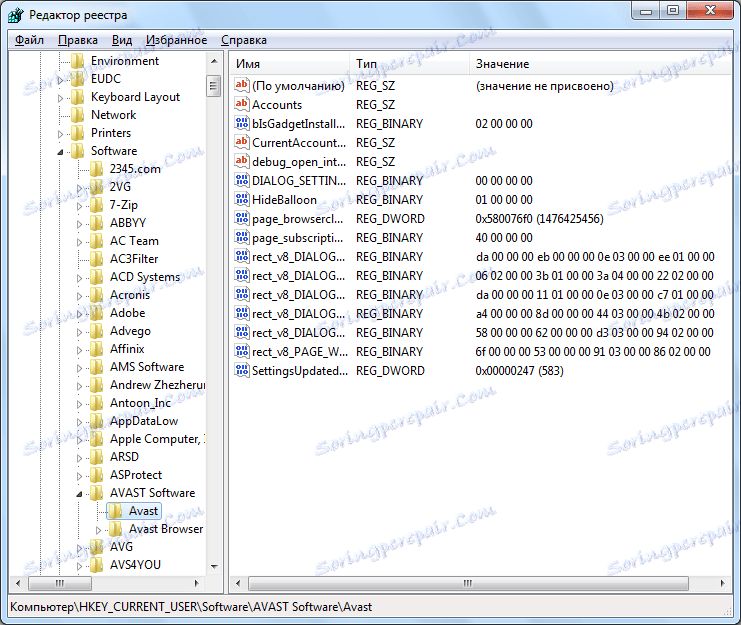
Task: Click the Network folder icon
Action: coord(78,115)
